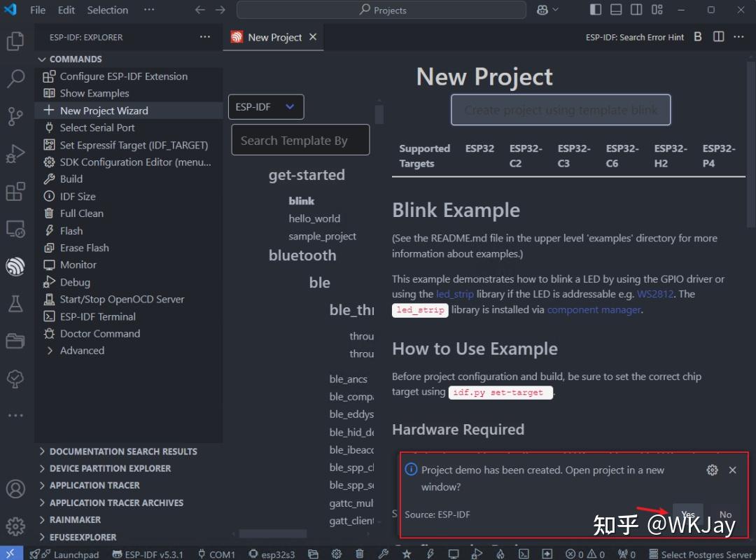The width and height of the screenshot is (756, 560).
Task: Click the Flash lightning icon in the status bar
Action: click(430, 554)
